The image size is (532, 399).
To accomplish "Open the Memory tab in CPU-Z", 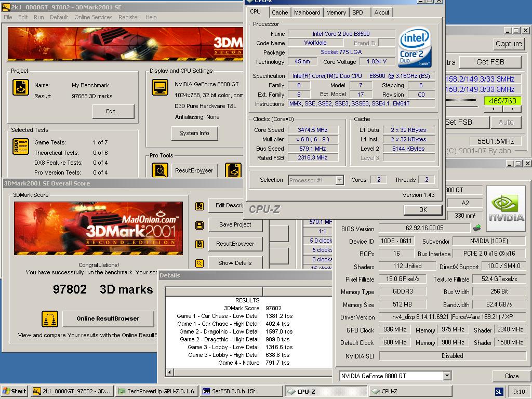I will (x=336, y=12).
